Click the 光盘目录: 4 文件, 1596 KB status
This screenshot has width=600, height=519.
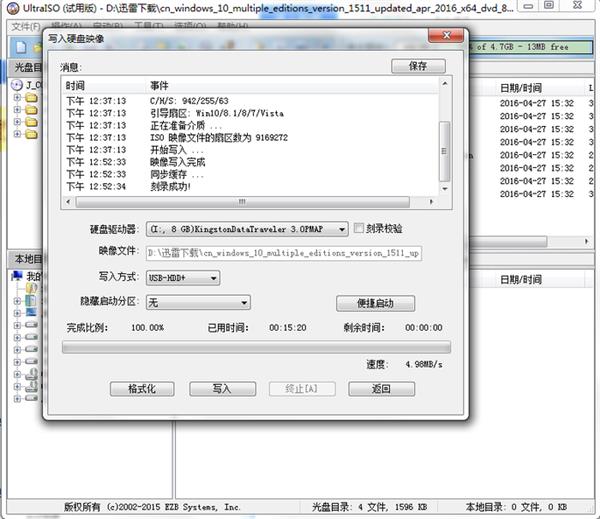point(369,507)
